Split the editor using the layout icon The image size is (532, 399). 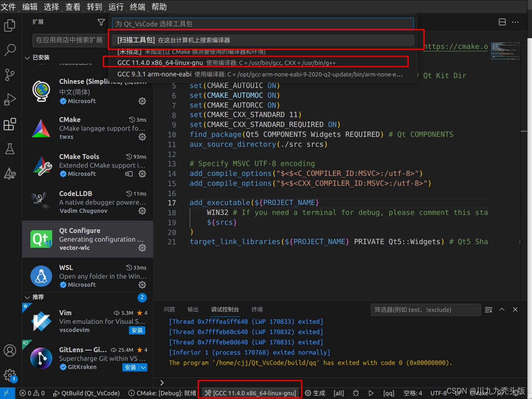[x=502, y=22]
